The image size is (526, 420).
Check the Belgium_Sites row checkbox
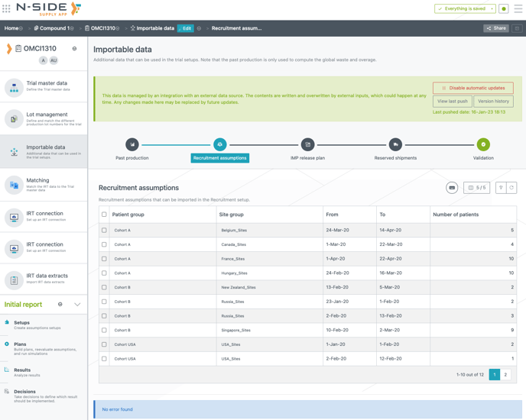[105, 230]
